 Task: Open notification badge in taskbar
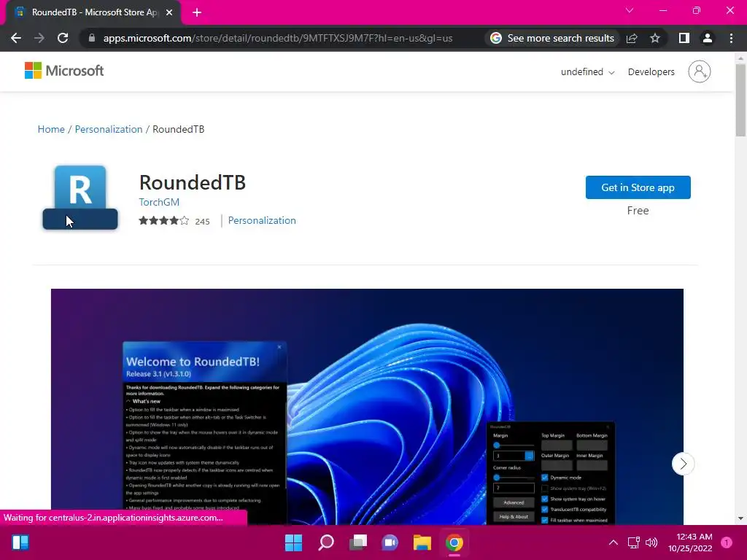coord(727,542)
